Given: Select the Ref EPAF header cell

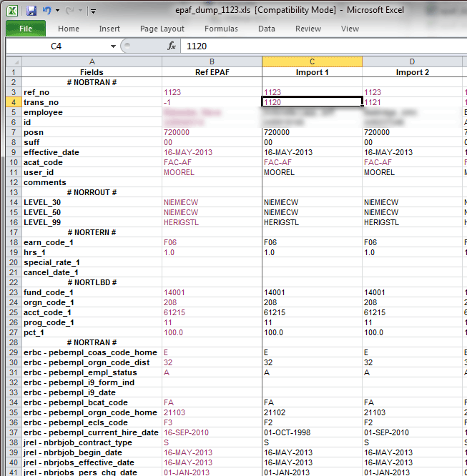Looking at the screenshot, I should click(212, 72).
